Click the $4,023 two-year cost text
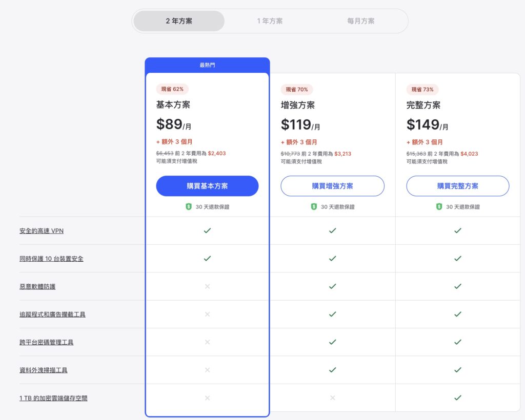525x420 pixels. tap(470, 154)
